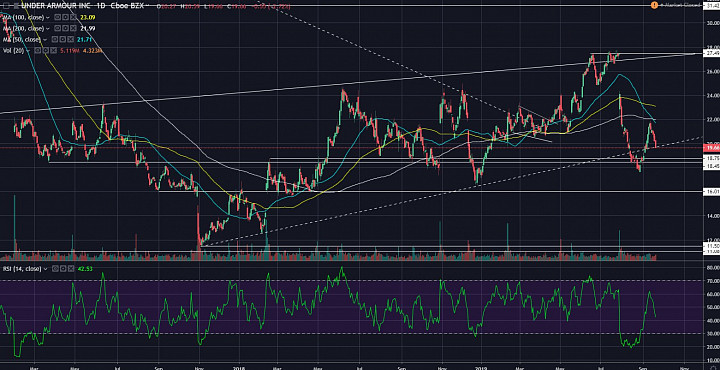Click the 1D interval in chart title

click(x=101, y=6)
